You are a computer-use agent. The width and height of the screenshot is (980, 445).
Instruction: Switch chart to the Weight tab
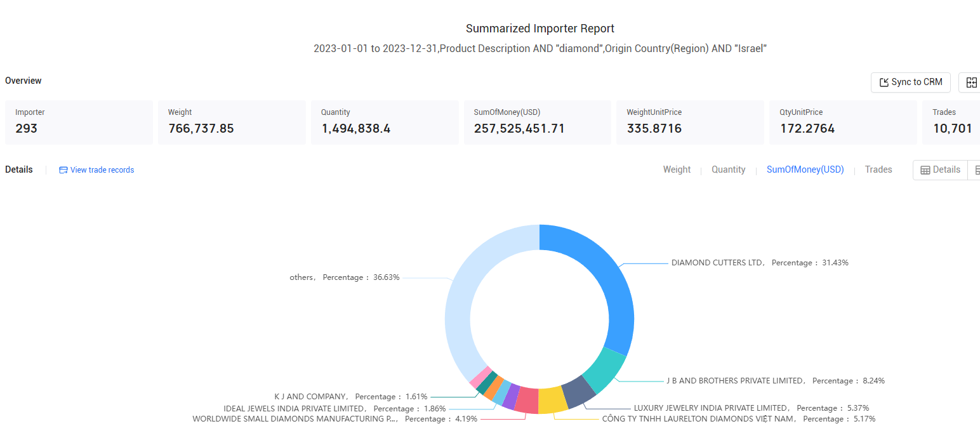pyautogui.click(x=677, y=169)
